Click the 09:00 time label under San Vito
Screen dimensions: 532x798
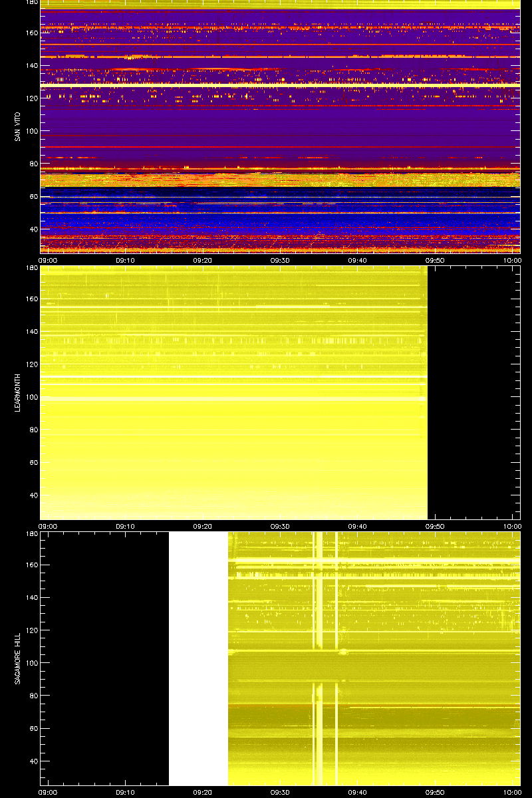[x=49, y=260]
